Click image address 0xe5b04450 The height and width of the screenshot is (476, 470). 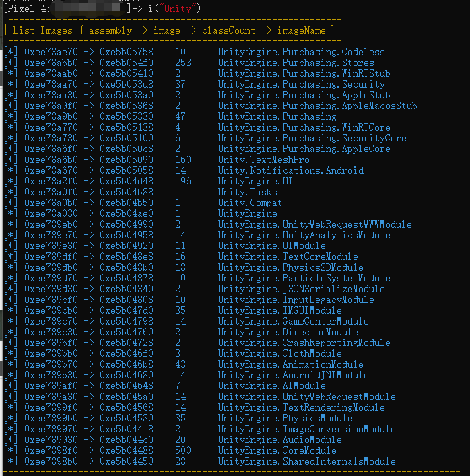[x=127, y=461]
